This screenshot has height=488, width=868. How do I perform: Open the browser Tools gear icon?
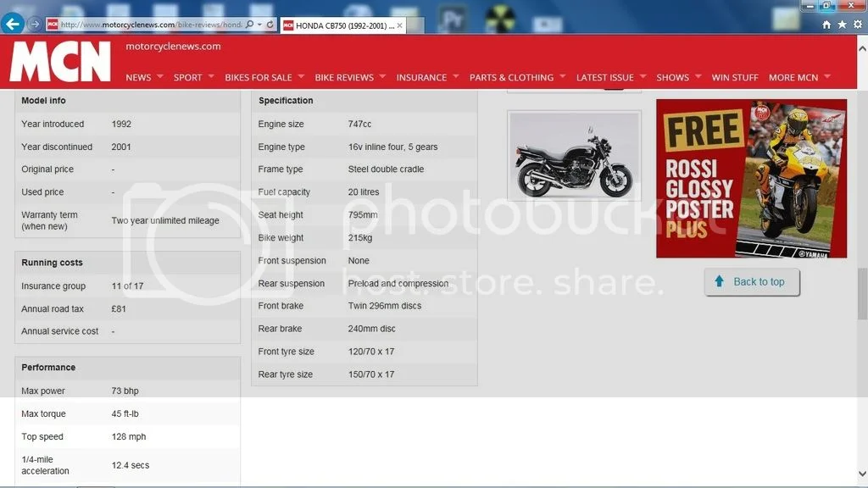pyautogui.click(x=857, y=25)
